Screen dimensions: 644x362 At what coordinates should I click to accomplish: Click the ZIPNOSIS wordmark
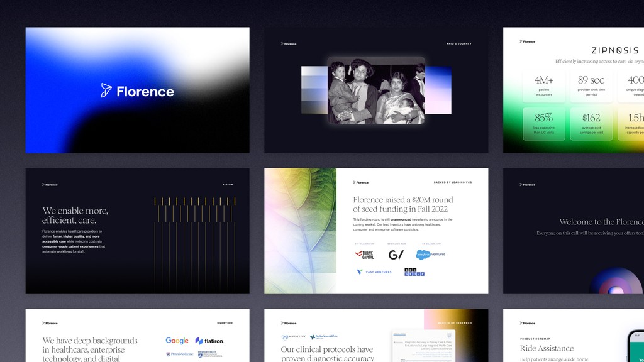615,50
